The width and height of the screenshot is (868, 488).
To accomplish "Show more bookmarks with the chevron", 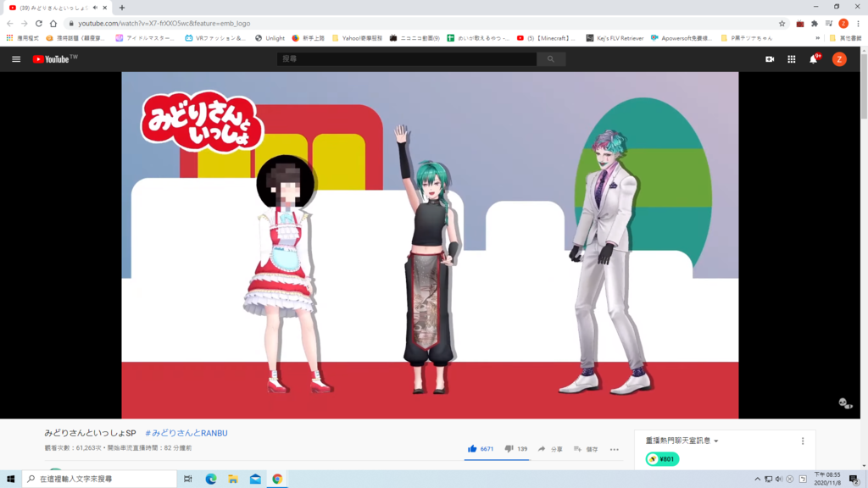I will click(818, 38).
